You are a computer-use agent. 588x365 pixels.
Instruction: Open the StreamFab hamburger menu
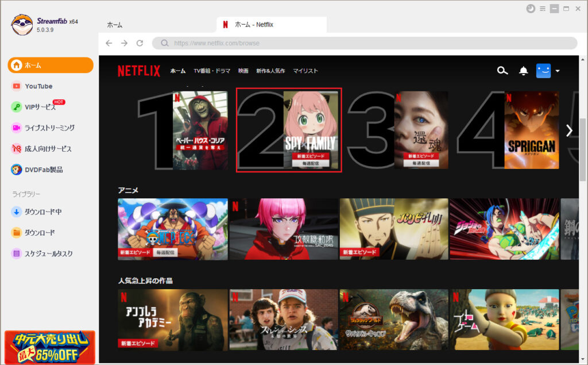(x=543, y=9)
